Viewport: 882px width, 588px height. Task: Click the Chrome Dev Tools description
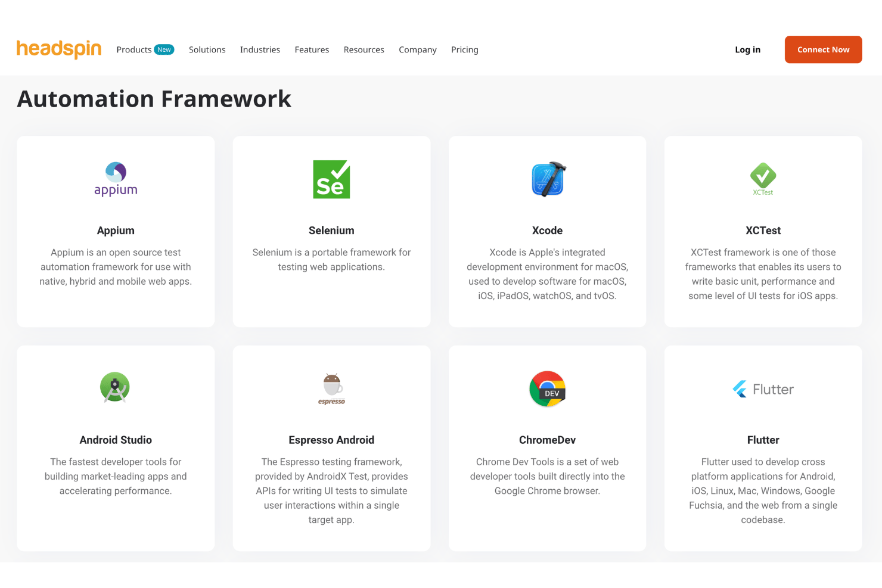(x=548, y=477)
